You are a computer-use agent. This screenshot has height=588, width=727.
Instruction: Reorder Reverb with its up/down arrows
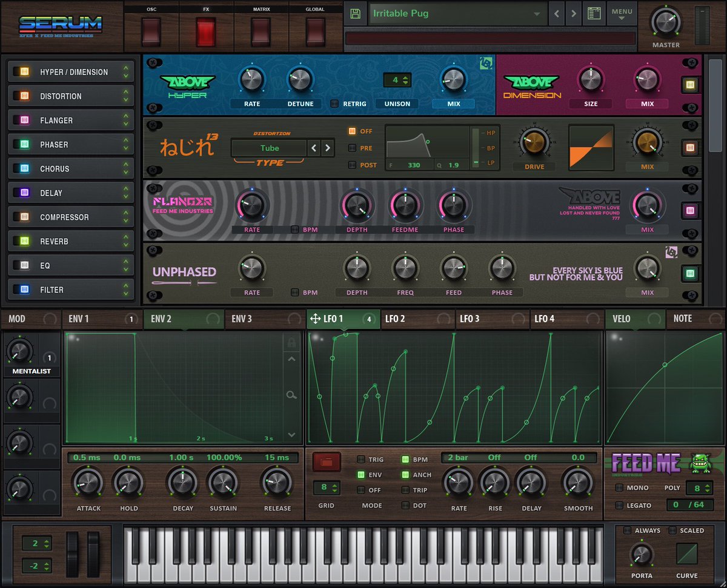(125, 241)
